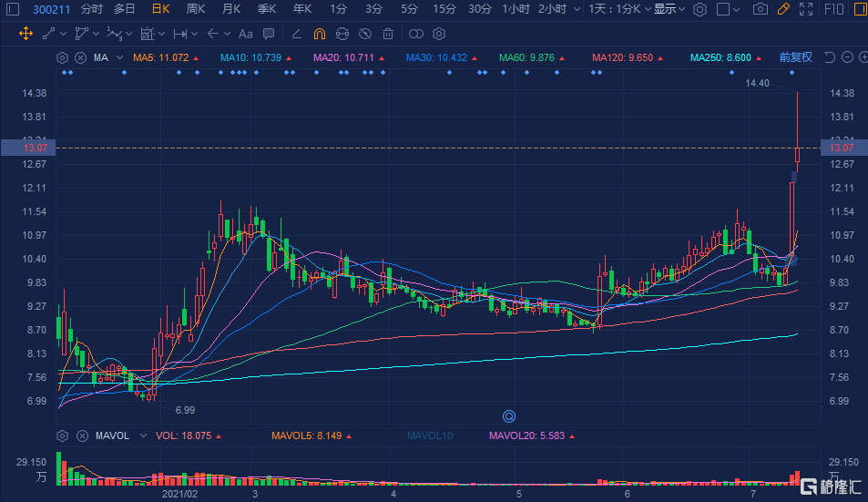868x502 pixels.
Task: Toggle the hide drawings eye icon
Action: (x=364, y=34)
